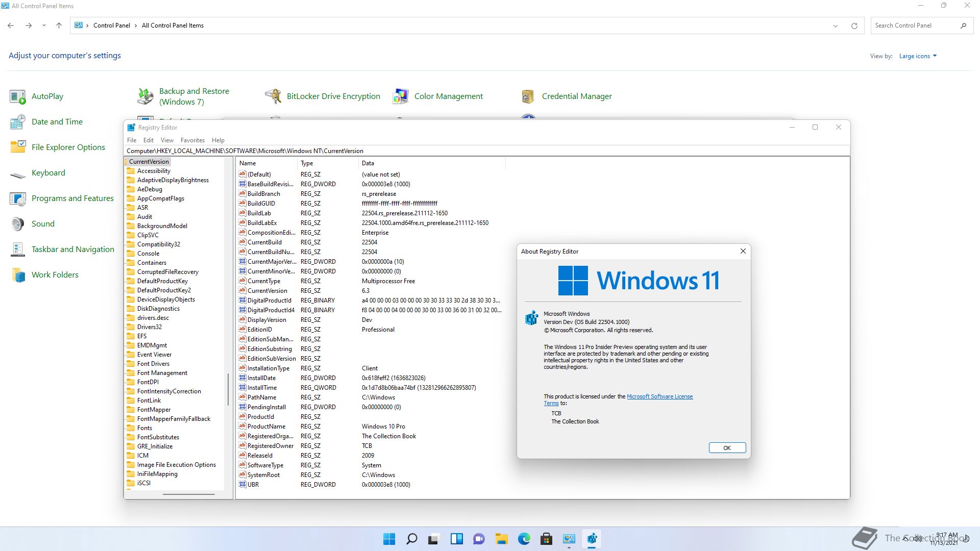980x551 pixels.
Task: Close the About Registry Editor dialog
Action: tap(743, 251)
